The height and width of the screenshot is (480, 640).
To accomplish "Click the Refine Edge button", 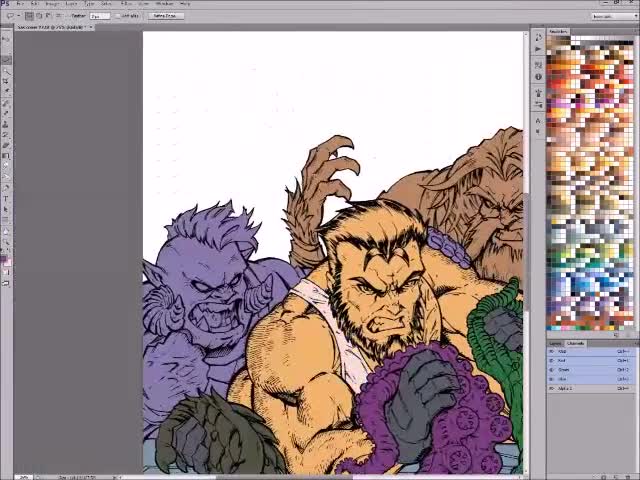I will 166,16.
